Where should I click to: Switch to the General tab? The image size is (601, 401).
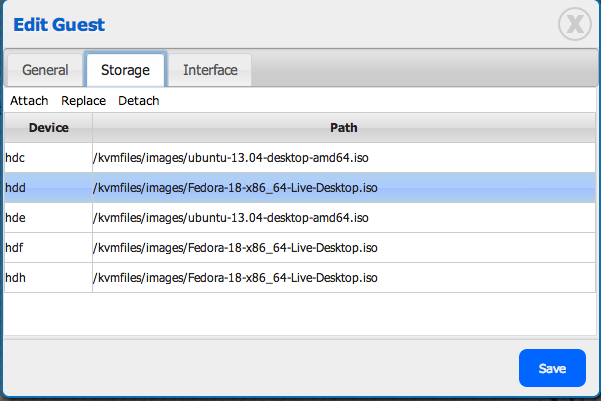pyautogui.click(x=45, y=71)
